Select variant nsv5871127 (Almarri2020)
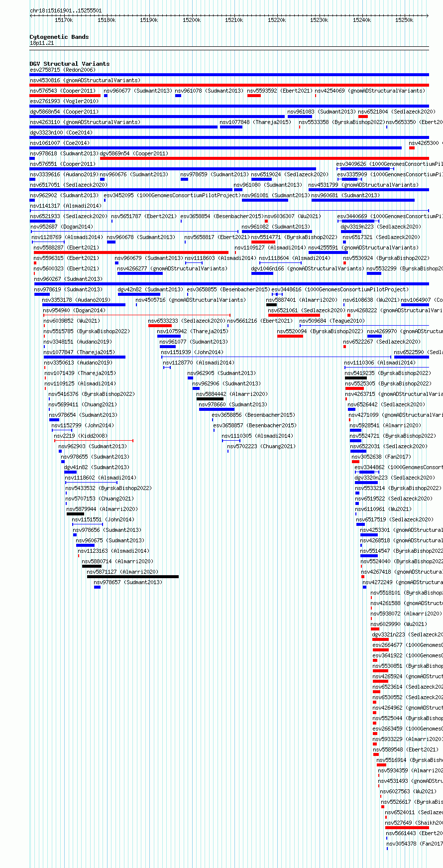This screenshot has width=443, height=868. (x=122, y=572)
